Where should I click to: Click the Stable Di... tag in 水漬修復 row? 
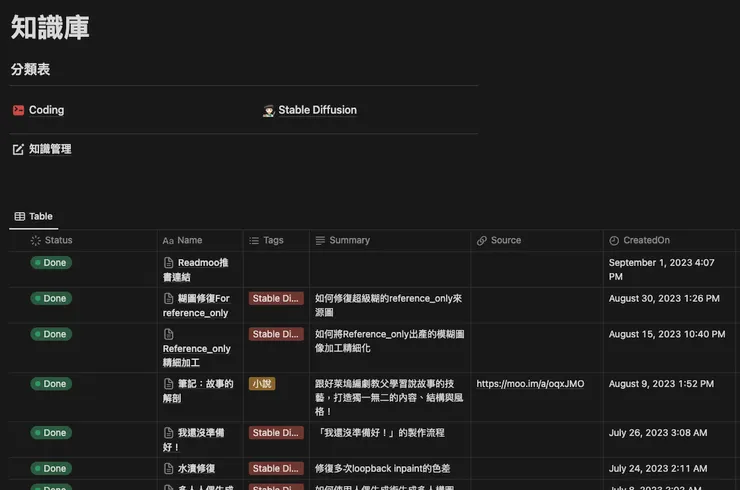tap(276, 468)
